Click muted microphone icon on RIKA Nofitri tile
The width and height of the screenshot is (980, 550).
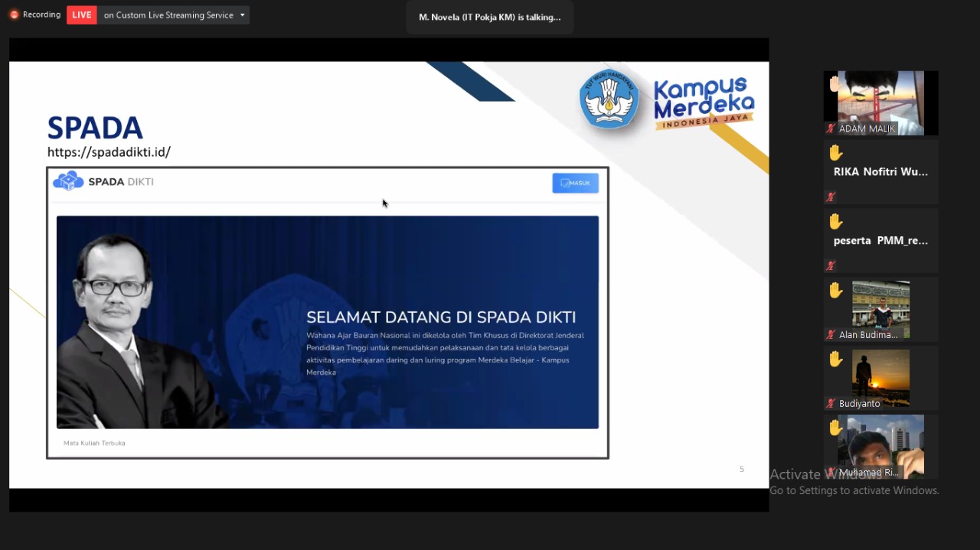[831, 197]
